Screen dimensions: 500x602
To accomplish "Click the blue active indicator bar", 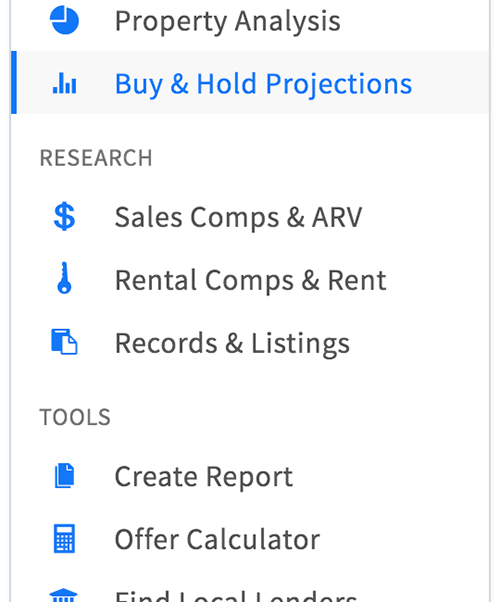I will pos(14,82).
